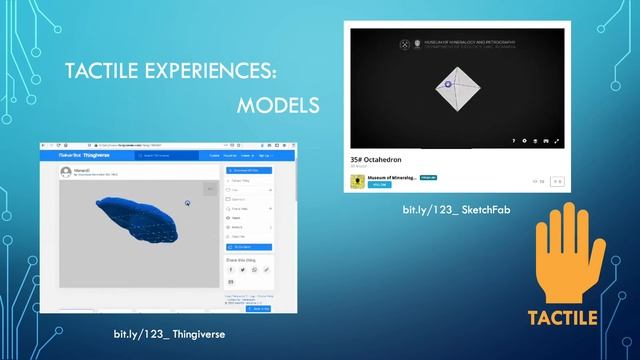The image size is (640, 360).
Task: Click the Post a Make row with arrow
Action: (x=249, y=209)
